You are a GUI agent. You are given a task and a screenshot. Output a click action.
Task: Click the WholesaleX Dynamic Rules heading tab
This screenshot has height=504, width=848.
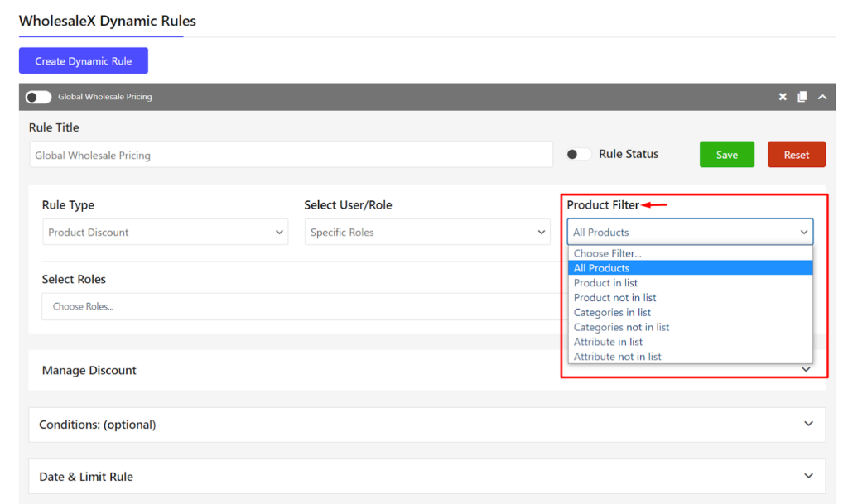(108, 21)
